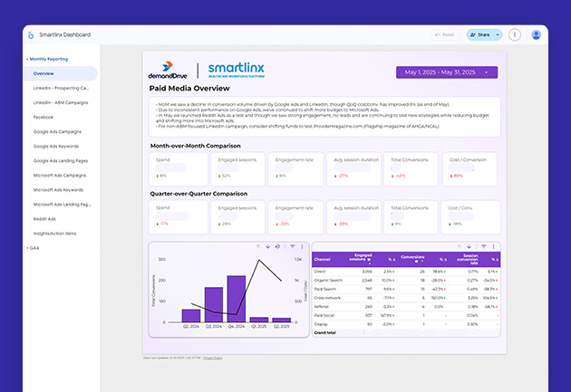Open the more options menu in header
Viewport: 571px width, 392px height.
pyautogui.click(x=515, y=35)
